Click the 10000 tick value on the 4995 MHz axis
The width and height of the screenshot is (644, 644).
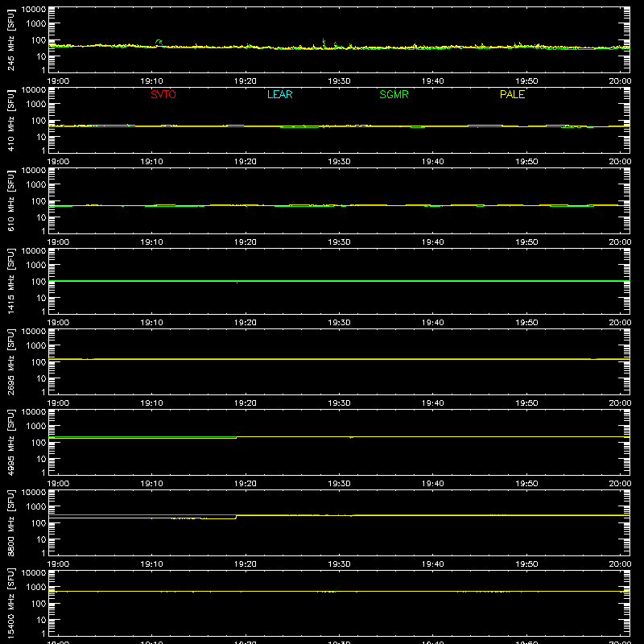34,412
